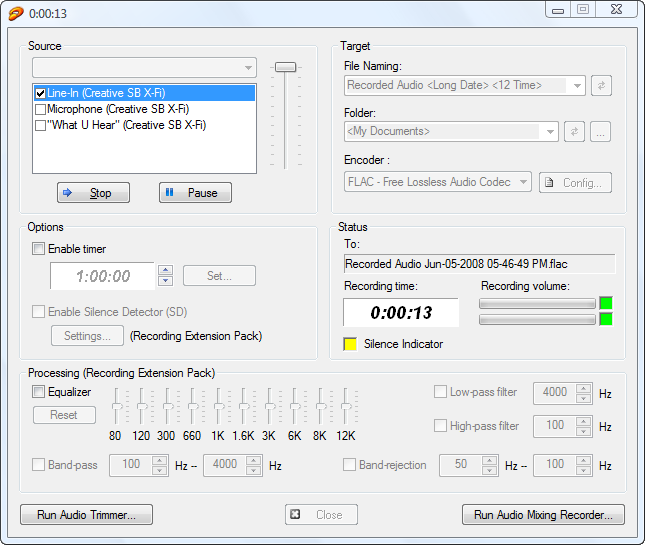Decrease High-pass filter 100 Hz value
This screenshot has width=645, height=545.
pyautogui.click(x=583, y=431)
